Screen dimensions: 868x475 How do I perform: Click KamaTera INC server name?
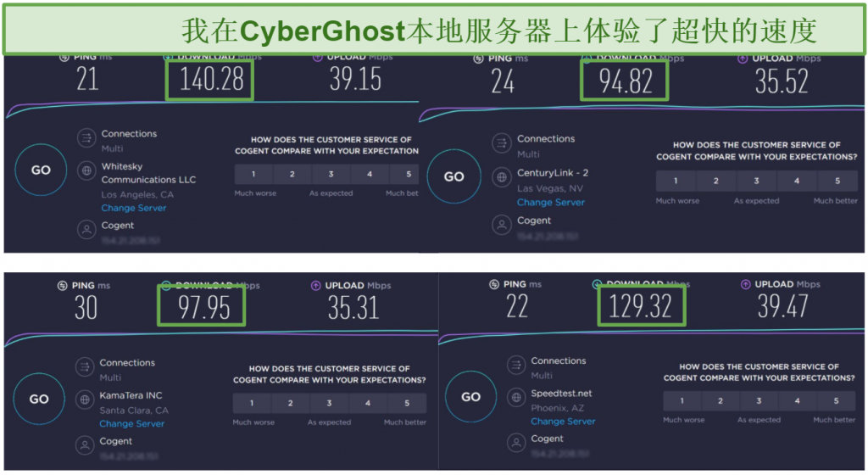coord(131,396)
